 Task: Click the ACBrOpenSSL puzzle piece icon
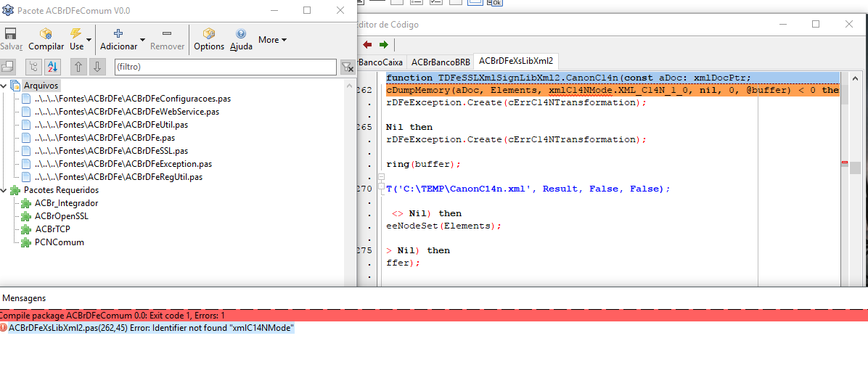(26, 215)
